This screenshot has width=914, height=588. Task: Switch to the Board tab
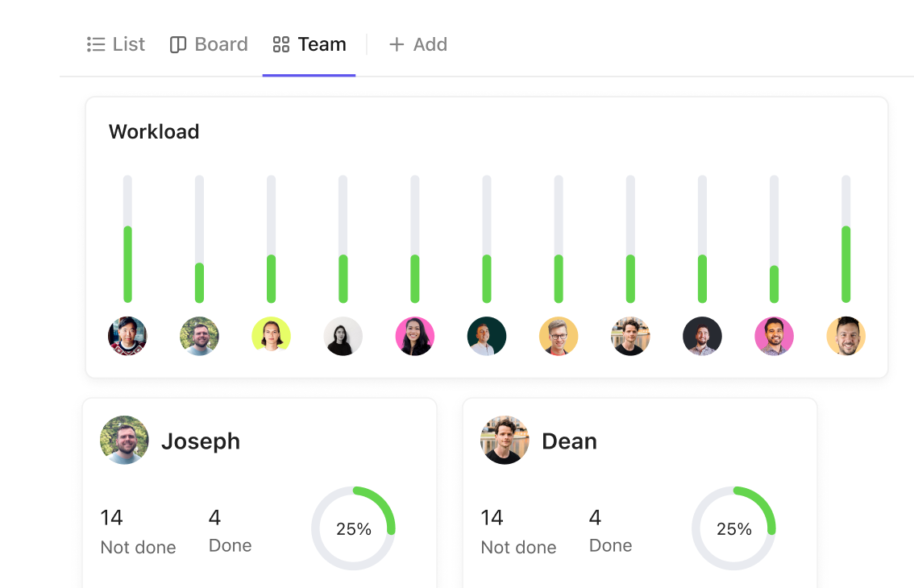click(x=209, y=44)
